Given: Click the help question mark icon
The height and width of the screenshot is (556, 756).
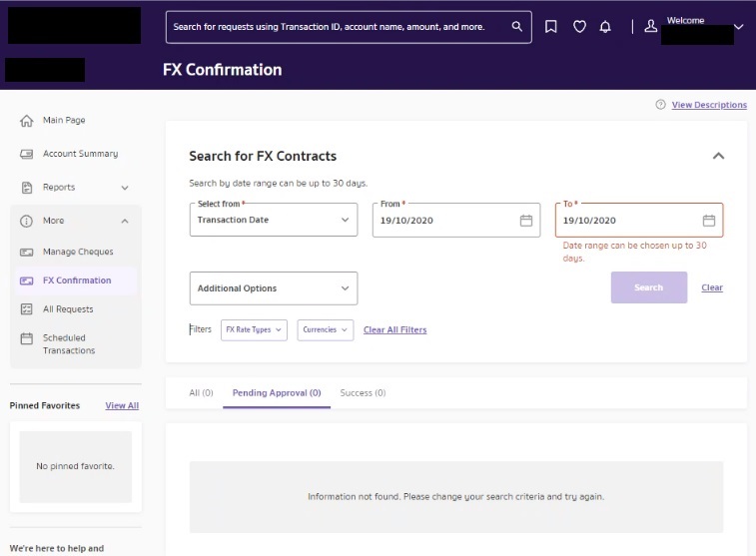Looking at the screenshot, I should click(x=660, y=105).
